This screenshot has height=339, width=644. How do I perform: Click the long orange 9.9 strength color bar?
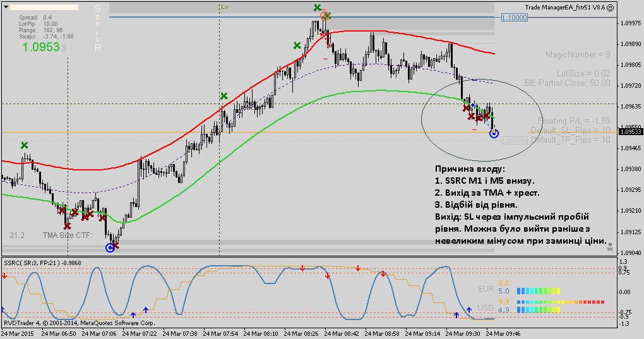561,302
